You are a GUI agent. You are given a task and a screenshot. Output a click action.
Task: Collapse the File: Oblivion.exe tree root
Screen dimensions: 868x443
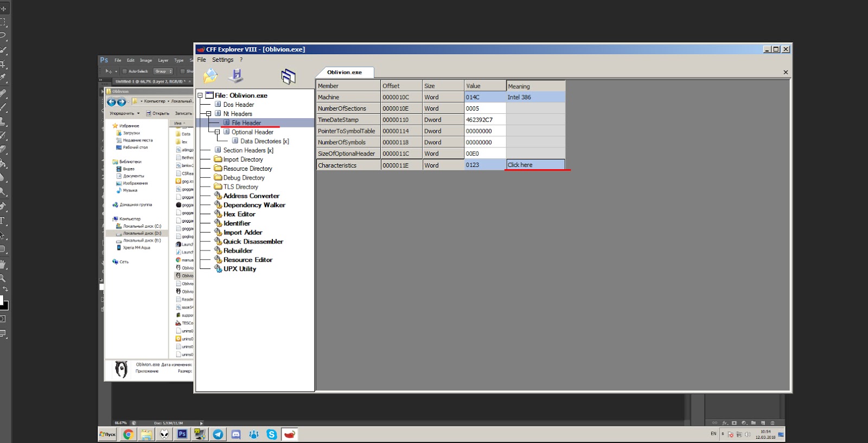(200, 95)
